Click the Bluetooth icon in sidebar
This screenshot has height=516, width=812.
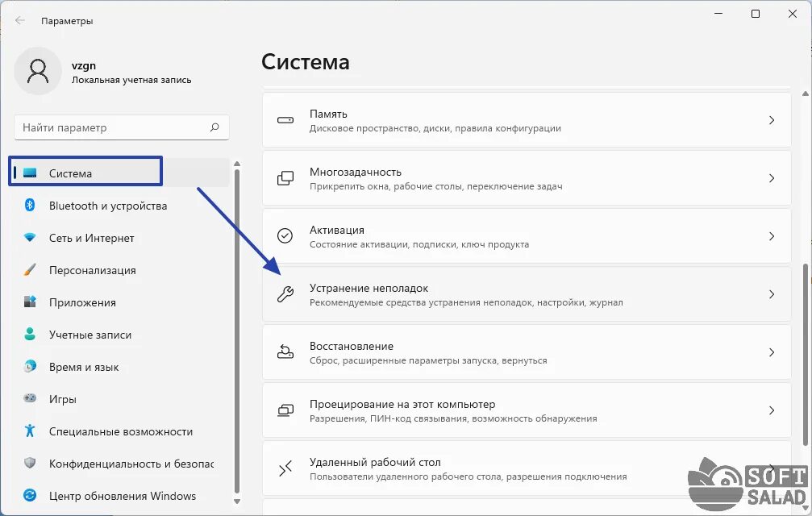pos(30,205)
